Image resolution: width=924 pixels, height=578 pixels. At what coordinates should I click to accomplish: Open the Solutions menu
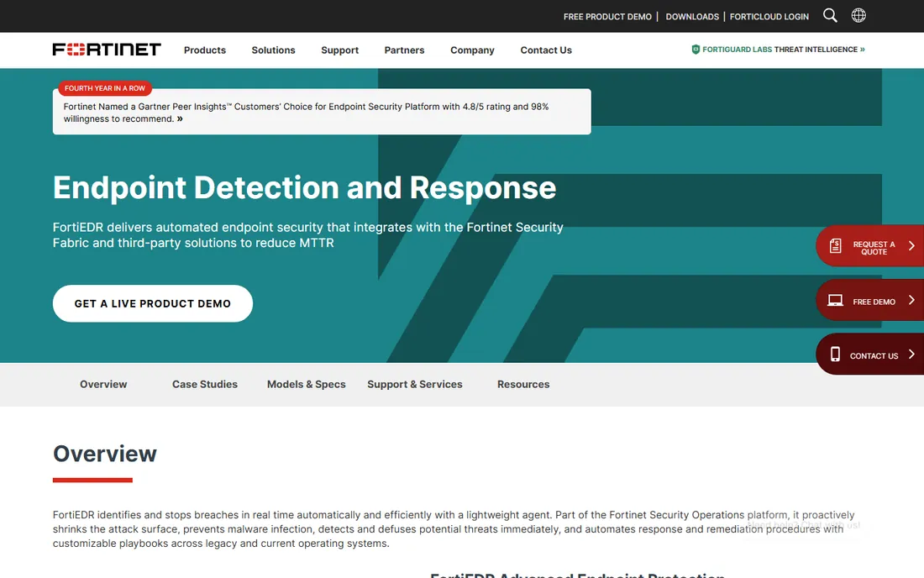(274, 50)
